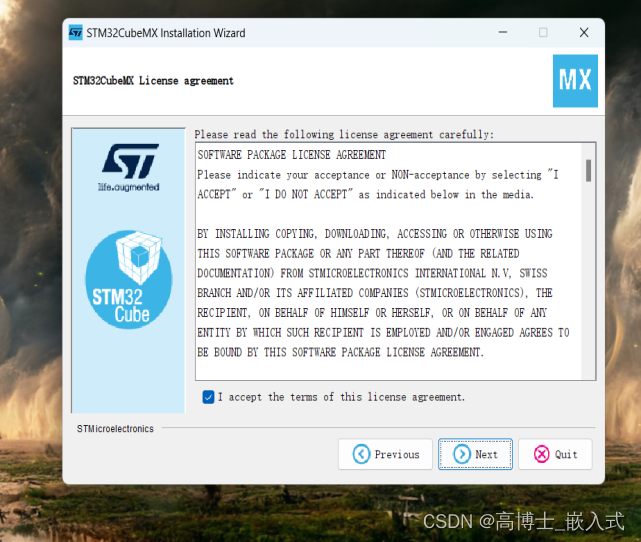Click 'Please read the following license agreement carefully' text
The height and width of the screenshot is (542, 641).
click(x=344, y=134)
